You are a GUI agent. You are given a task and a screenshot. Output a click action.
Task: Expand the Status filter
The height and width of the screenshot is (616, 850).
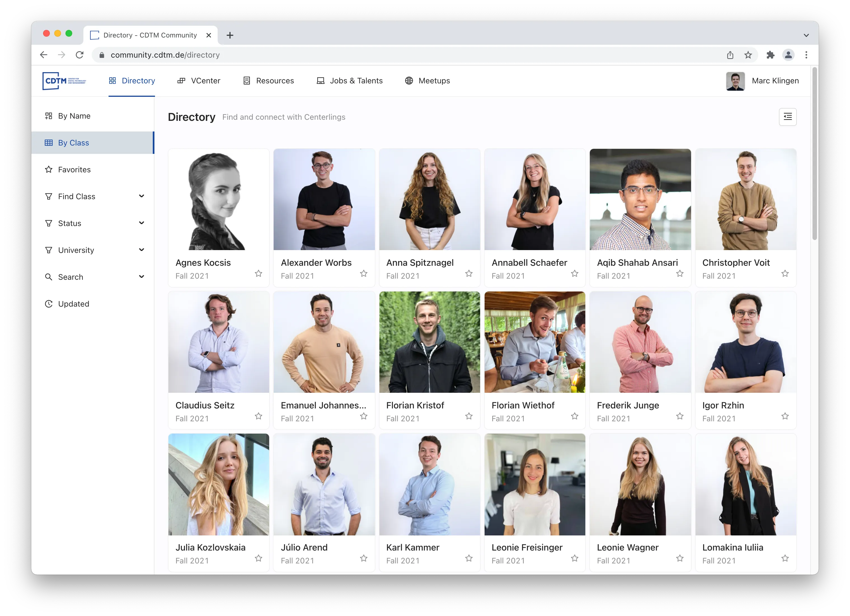(69, 223)
